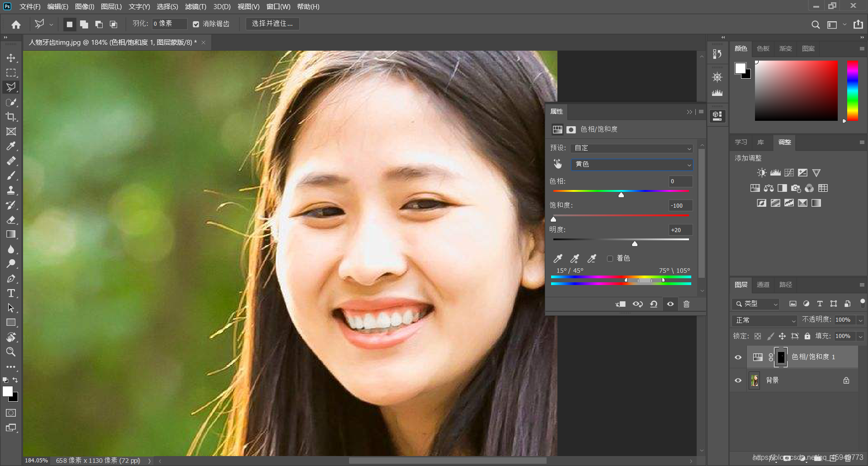Activate on-image adjustment hand tool

coord(557,164)
